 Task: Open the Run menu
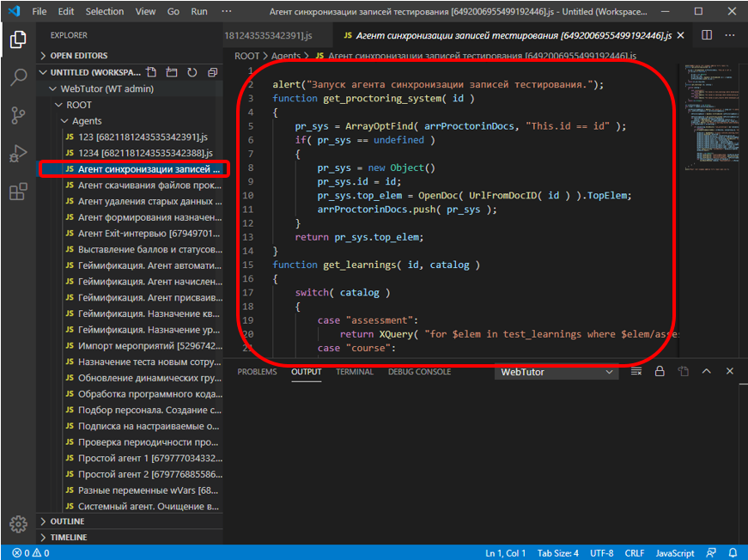(x=199, y=11)
